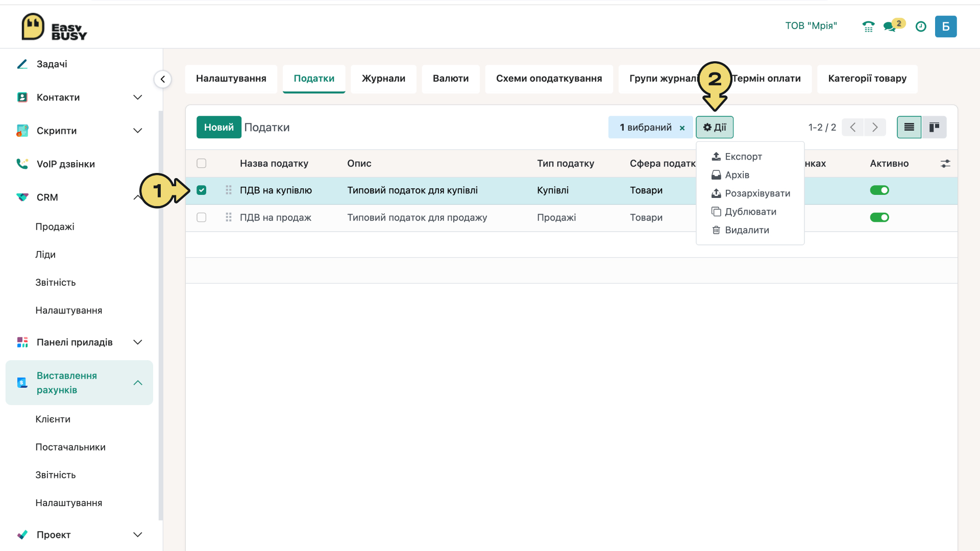Viewport: 980px width, 551px height.
Task: Sort by Назва податку column header
Action: point(274,163)
